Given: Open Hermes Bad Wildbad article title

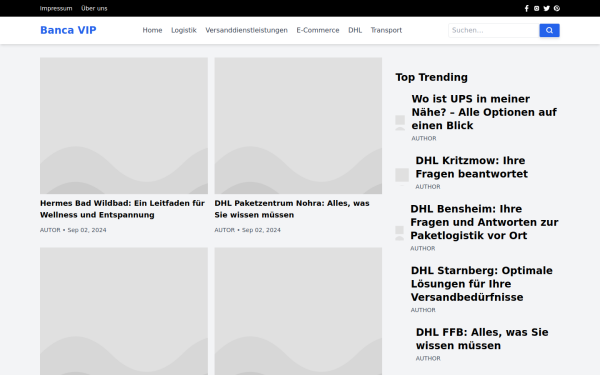Looking at the screenshot, I should point(122,209).
